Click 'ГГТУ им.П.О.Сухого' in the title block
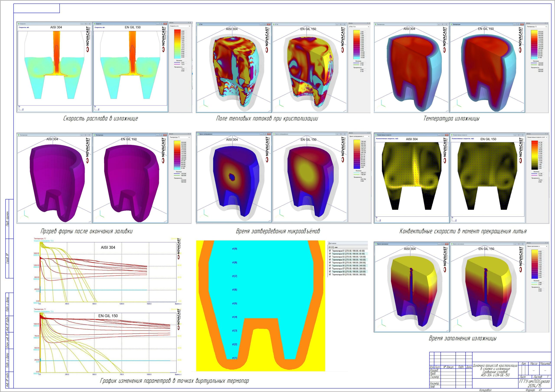This screenshot has height=392, width=555. [534, 381]
